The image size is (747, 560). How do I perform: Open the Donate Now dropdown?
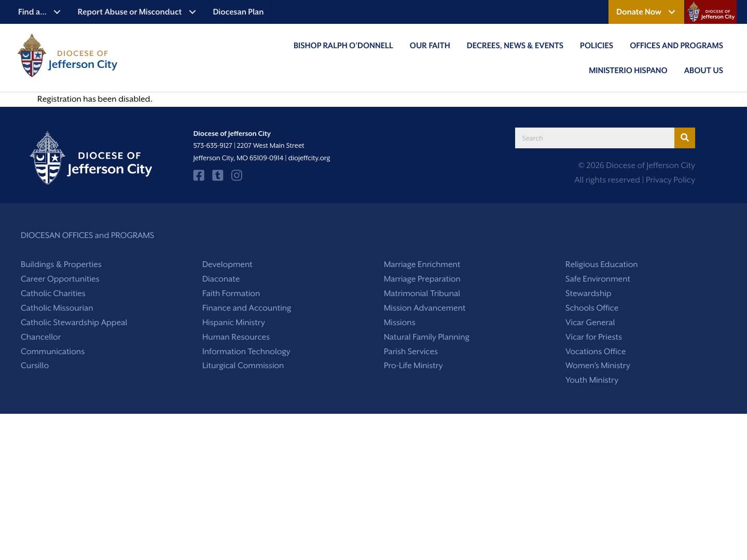646,11
